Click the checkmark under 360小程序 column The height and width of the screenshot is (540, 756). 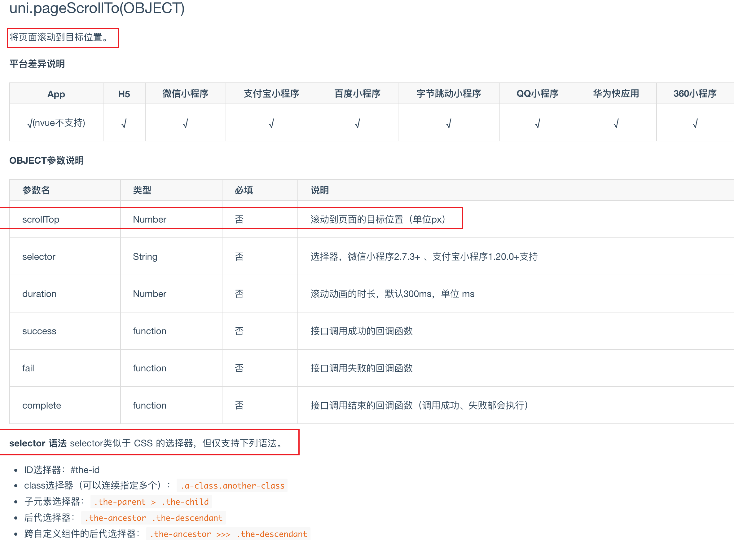695,123
